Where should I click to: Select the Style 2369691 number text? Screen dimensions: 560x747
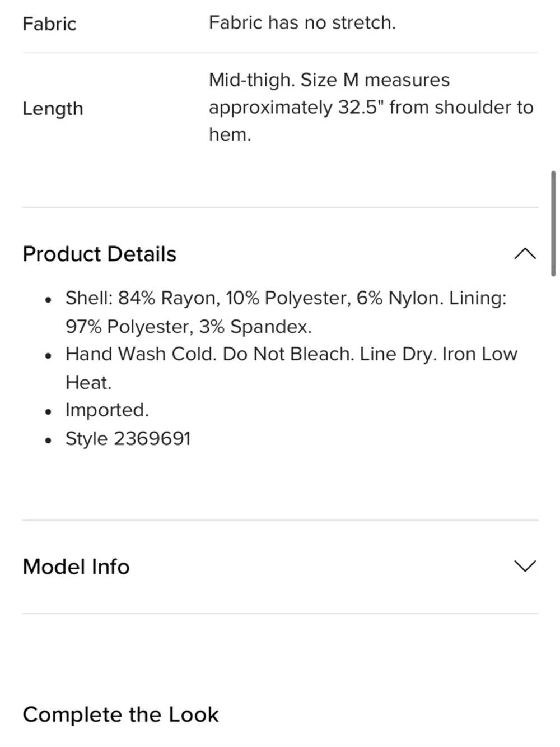pos(128,438)
